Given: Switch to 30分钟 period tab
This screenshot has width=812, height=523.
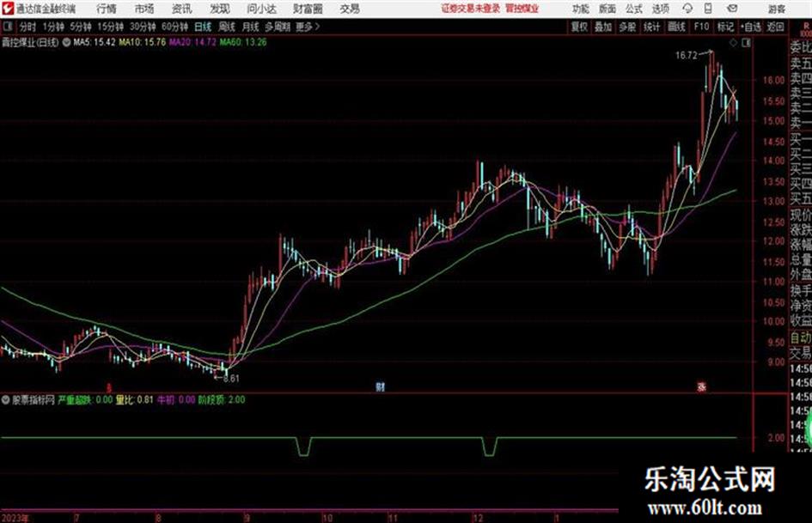Looking at the screenshot, I should tap(143, 27).
